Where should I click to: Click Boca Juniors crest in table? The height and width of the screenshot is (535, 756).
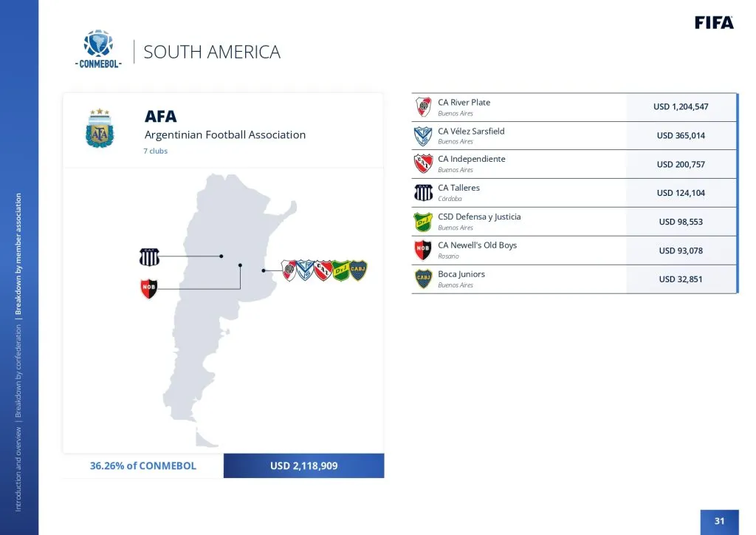pyautogui.click(x=423, y=279)
